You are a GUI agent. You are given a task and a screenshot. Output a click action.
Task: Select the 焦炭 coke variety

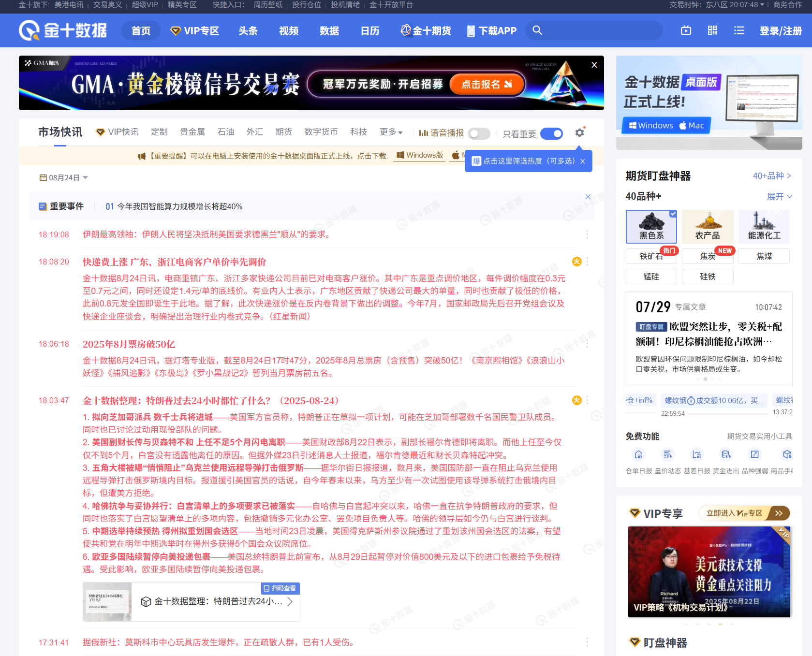[x=708, y=256]
